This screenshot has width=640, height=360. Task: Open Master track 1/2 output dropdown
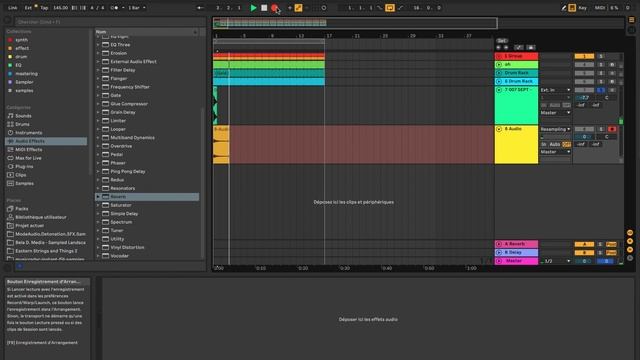pyautogui.click(x=556, y=261)
